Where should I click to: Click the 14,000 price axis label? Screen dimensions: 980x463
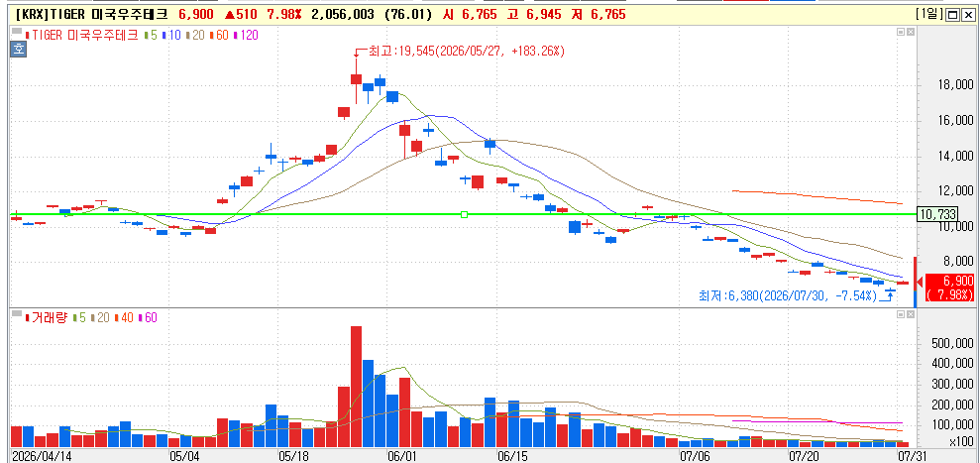pos(955,156)
